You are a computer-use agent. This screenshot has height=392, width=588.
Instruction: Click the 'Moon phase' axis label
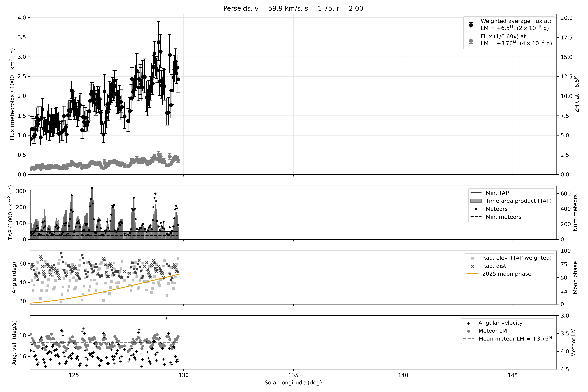tap(575, 278)
